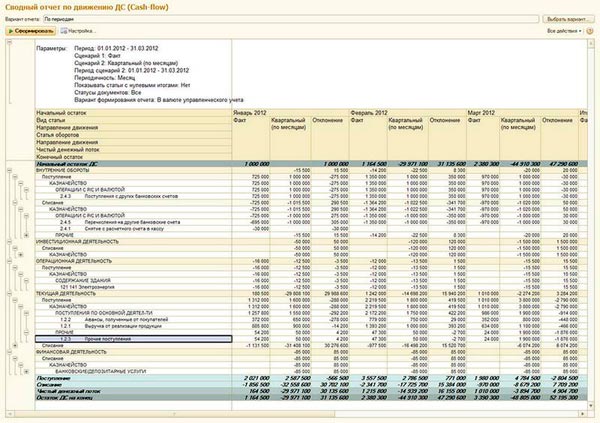Collapse the ФИНАНСОВАЯ ДЕЯТЕЛЬНОСТЬ group

click(11, 352)
